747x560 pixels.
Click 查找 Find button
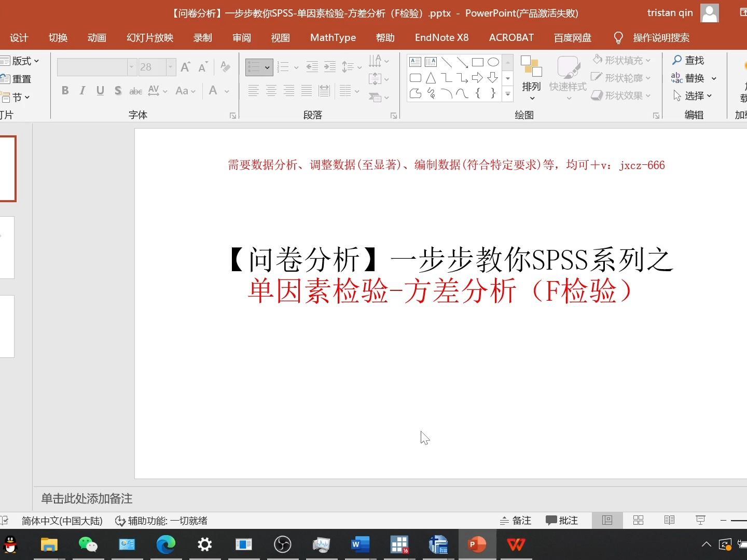[x=688, y=60]
